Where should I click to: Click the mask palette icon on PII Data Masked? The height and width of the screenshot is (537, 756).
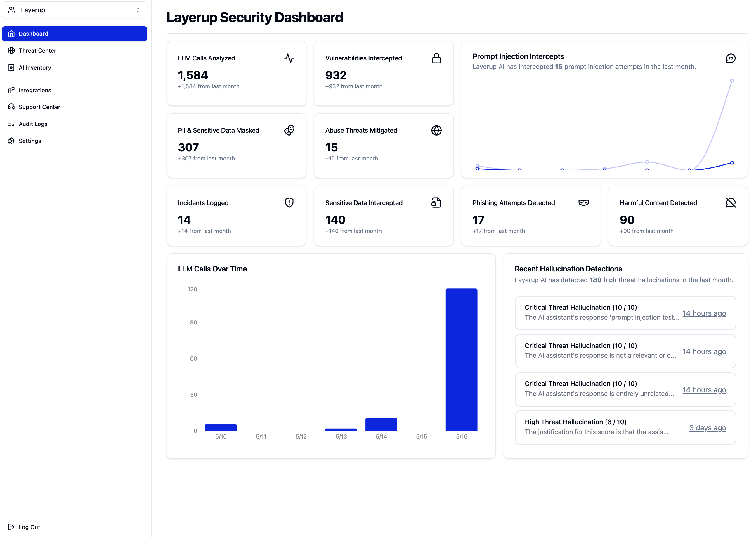tap(289, 130)
